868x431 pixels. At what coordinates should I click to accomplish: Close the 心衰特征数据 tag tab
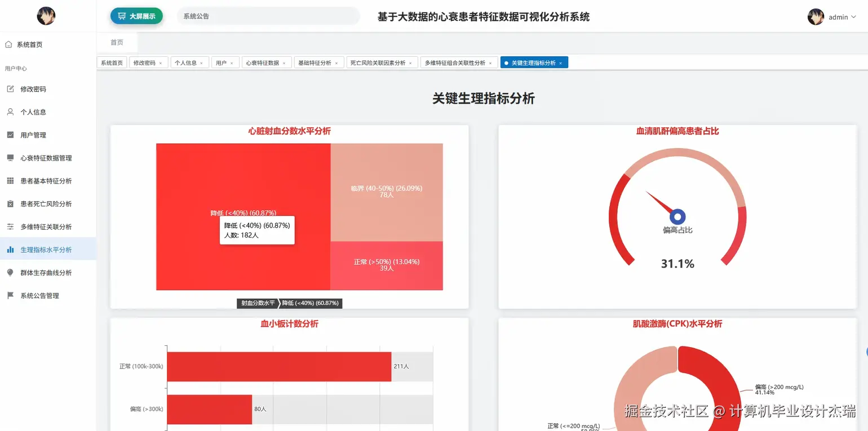tap(284, 63)
